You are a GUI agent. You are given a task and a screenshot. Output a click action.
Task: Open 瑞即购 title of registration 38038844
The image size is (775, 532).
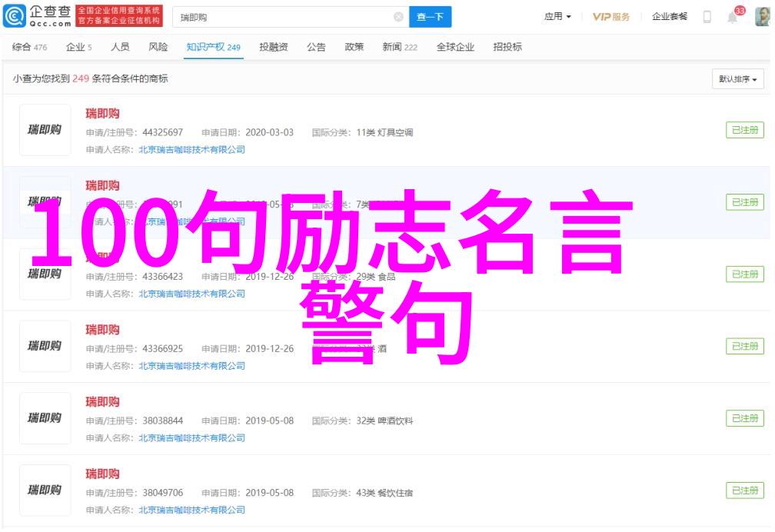(102, 402)
